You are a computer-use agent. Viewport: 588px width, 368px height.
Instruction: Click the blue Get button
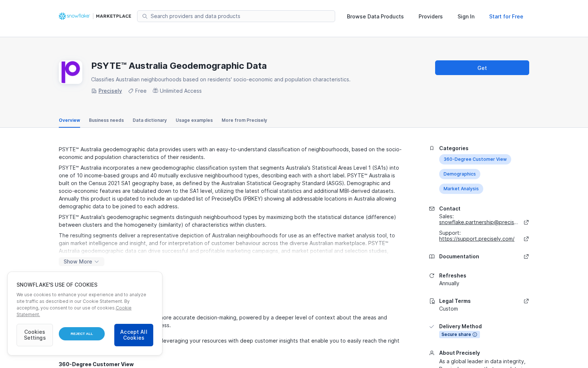point(482,68)
